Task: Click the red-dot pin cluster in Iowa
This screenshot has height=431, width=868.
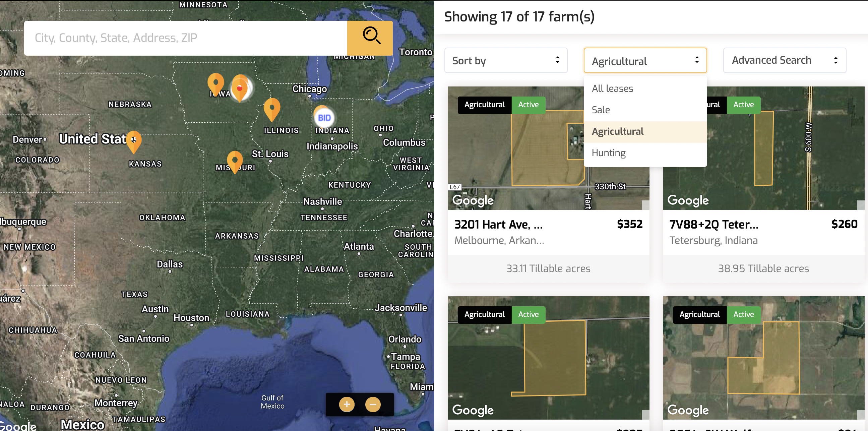Action: tap(240, 88)
